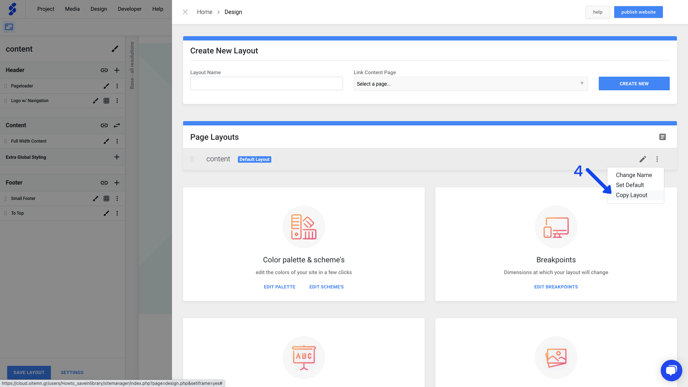Click the Color palette & scheme's illustration
This screenshot has width=688, height=387.
click(304, 227)
